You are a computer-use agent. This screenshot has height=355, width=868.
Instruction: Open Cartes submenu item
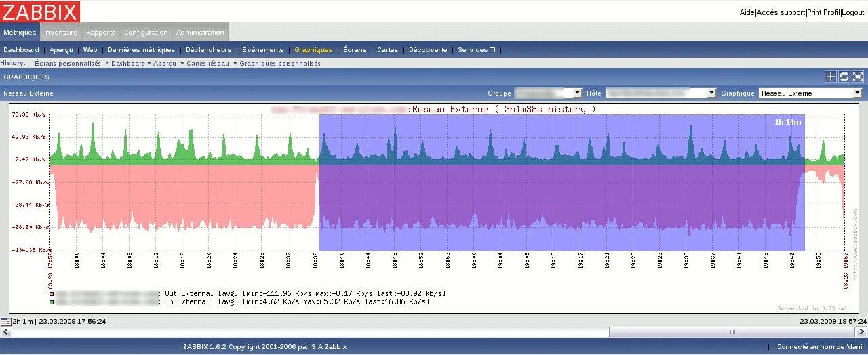(387, 50)
